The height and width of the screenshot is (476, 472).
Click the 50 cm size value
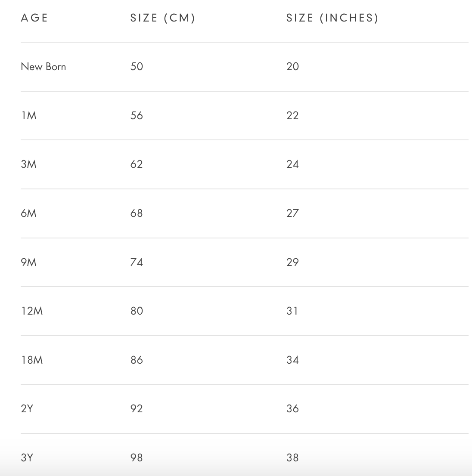tap(137, 67)
